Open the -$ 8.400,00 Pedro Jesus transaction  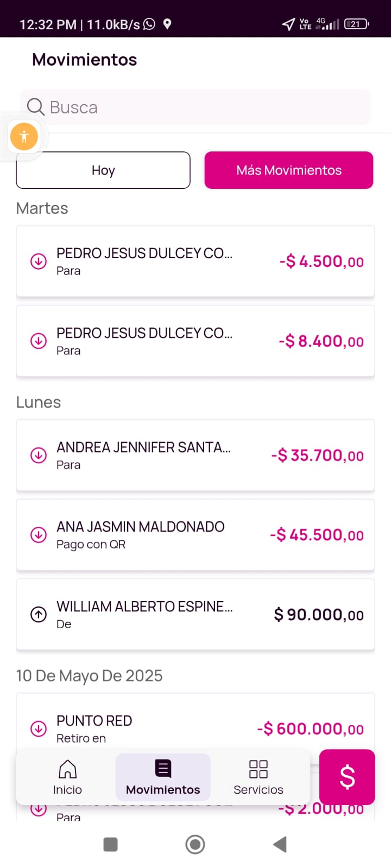195,341
